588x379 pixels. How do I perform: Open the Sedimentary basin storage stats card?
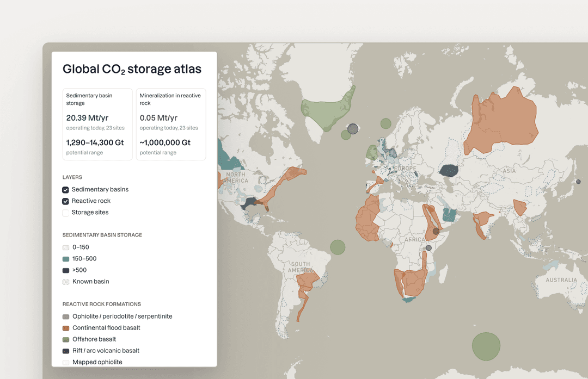coord(97,125)
